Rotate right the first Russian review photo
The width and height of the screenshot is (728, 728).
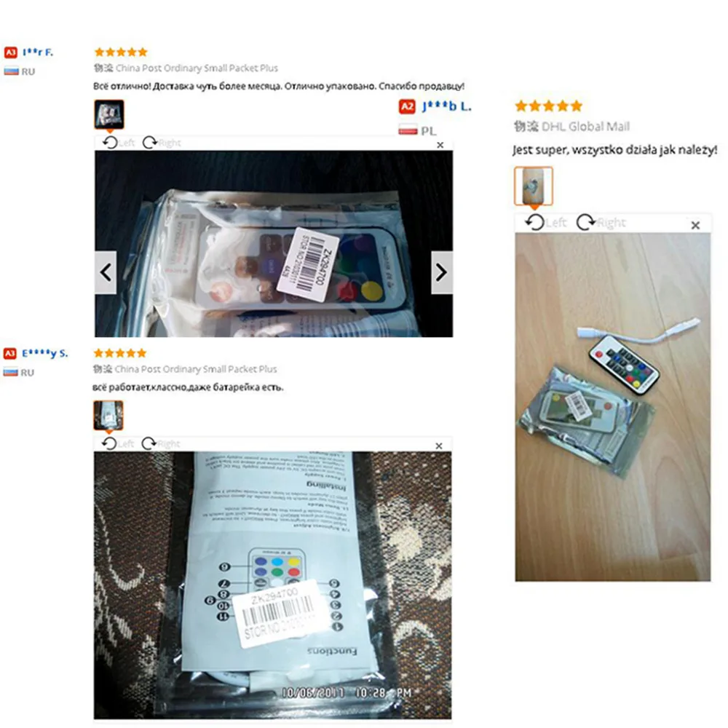[162, 143]
